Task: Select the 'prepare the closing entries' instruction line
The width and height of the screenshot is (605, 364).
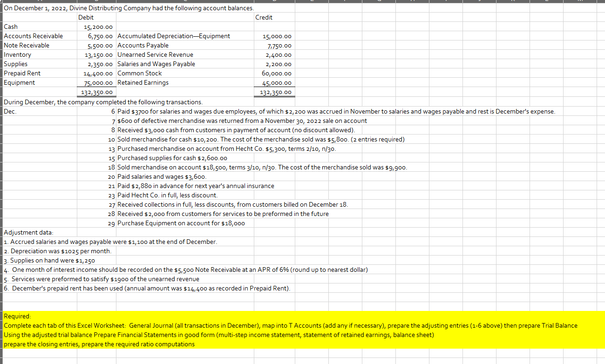Action: pyautogui.click(x=99, y=344)
